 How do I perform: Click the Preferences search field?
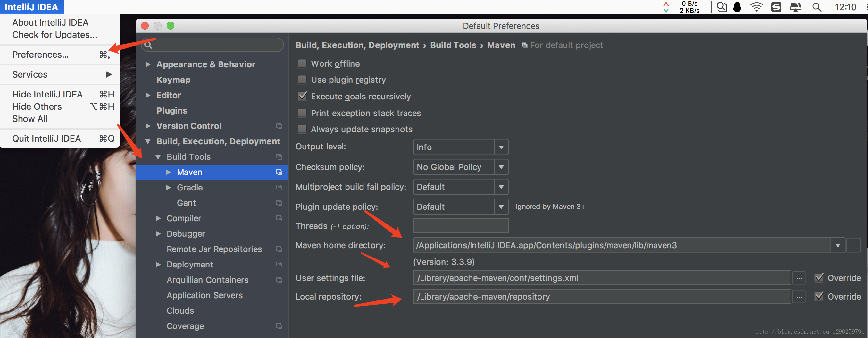coord(213,45)
